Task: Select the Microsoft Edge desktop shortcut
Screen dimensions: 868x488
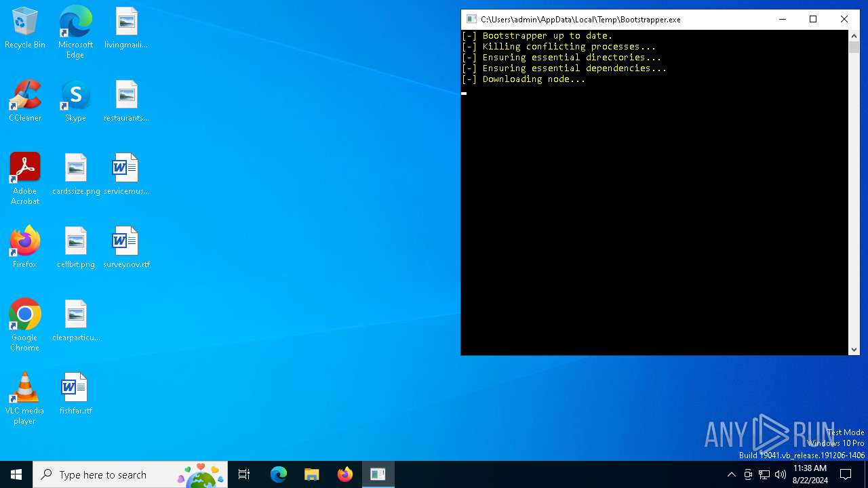Action: 75,33
